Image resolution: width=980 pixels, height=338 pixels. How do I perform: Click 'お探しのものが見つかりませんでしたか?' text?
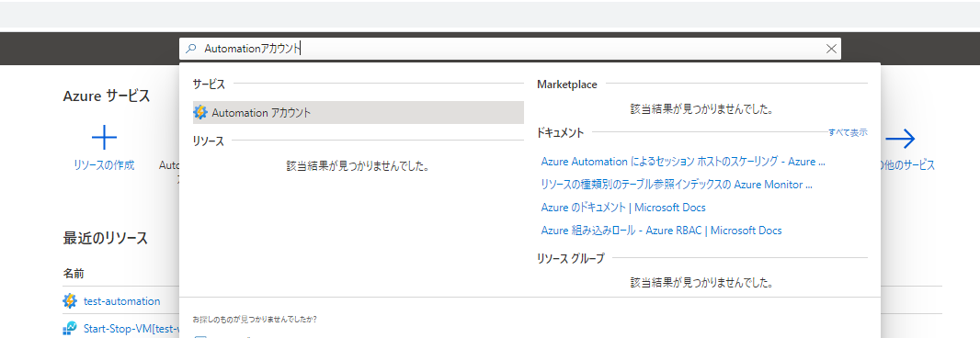[255, 320]
